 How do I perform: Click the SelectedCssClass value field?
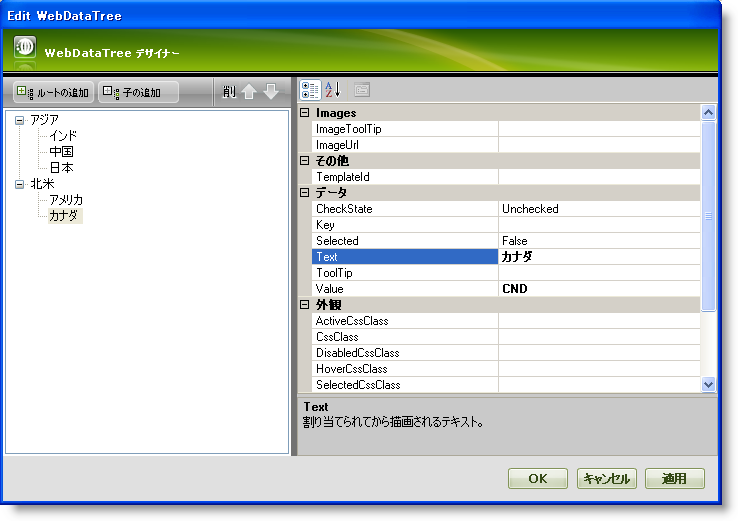(x=599, y=385)
